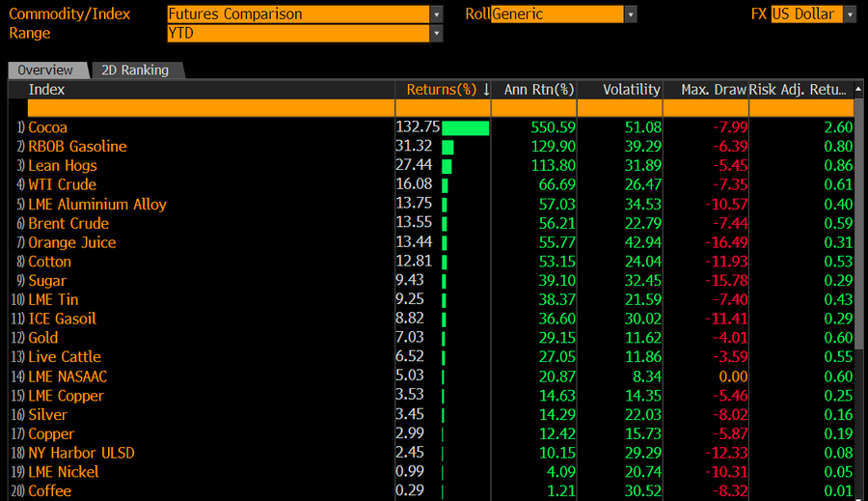Select the Sugar row
The image size is (868, 501).
click(x=432, y=281)
